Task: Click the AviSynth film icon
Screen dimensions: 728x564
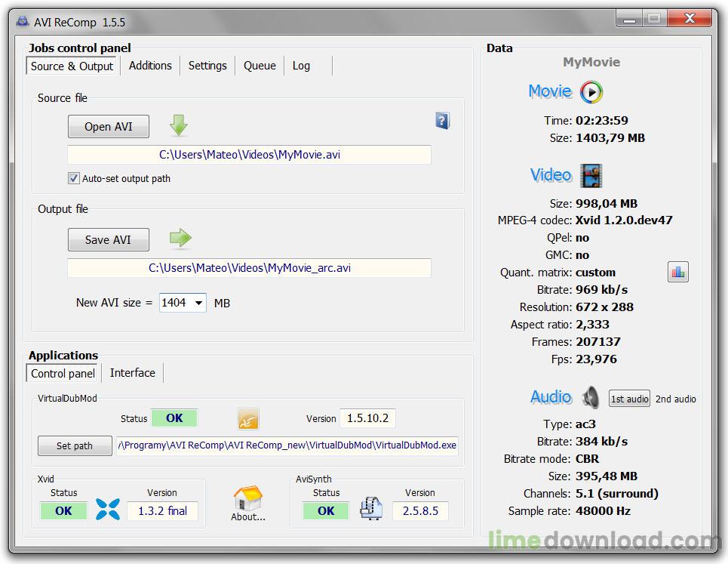Action: click(x=371, y=508)
